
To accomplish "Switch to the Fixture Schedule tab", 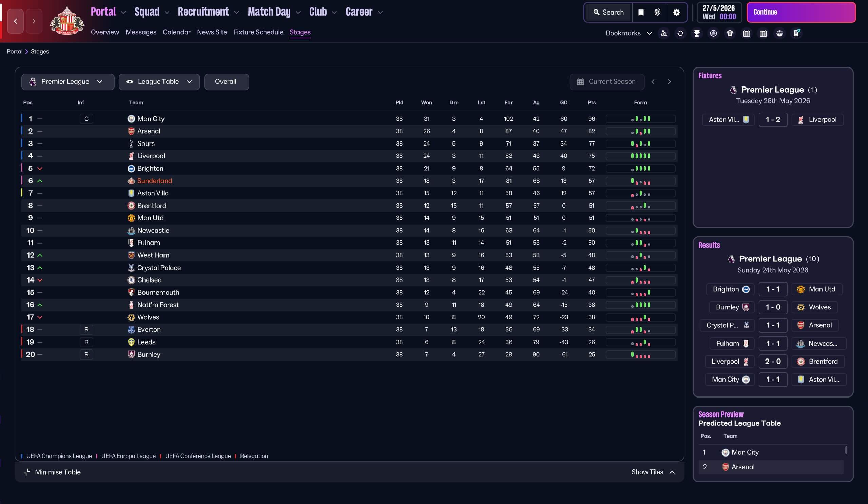I will 258,32.
